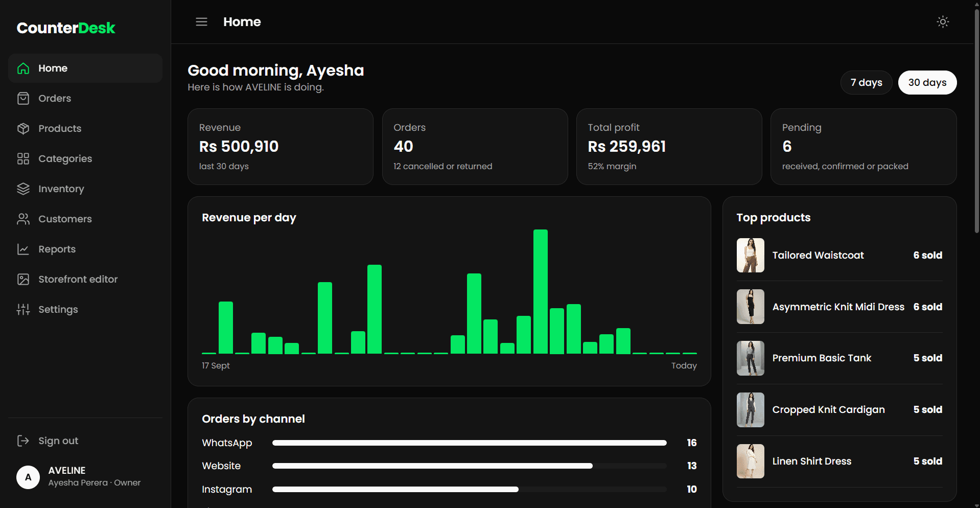Open Premium Basic Tank thumbnail

(x=751, y=358)
